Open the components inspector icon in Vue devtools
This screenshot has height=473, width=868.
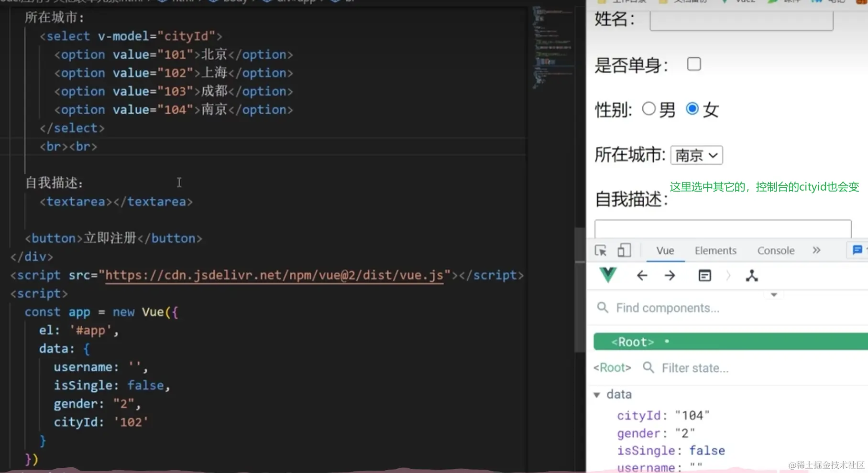[705, 276]
